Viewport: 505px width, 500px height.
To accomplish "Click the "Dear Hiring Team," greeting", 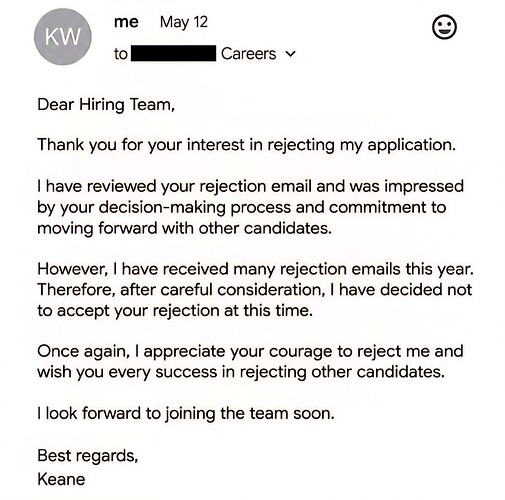I will pos(106,105).
